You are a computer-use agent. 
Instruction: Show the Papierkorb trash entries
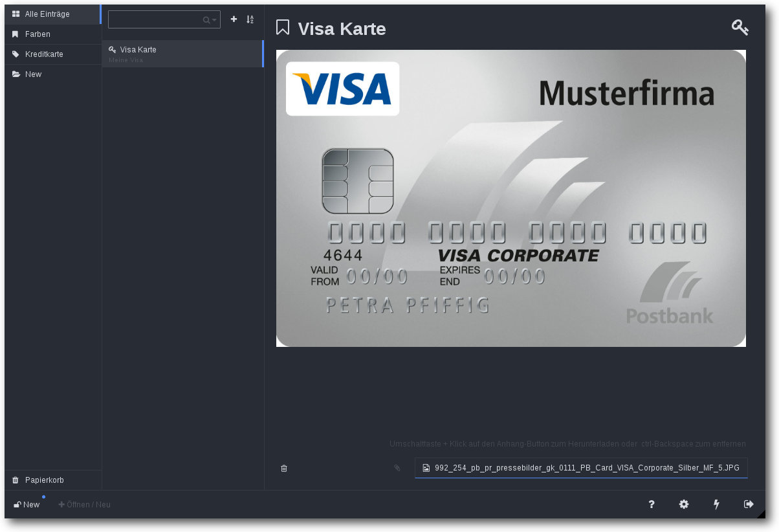pyautogui.click(x=52, y=480)
